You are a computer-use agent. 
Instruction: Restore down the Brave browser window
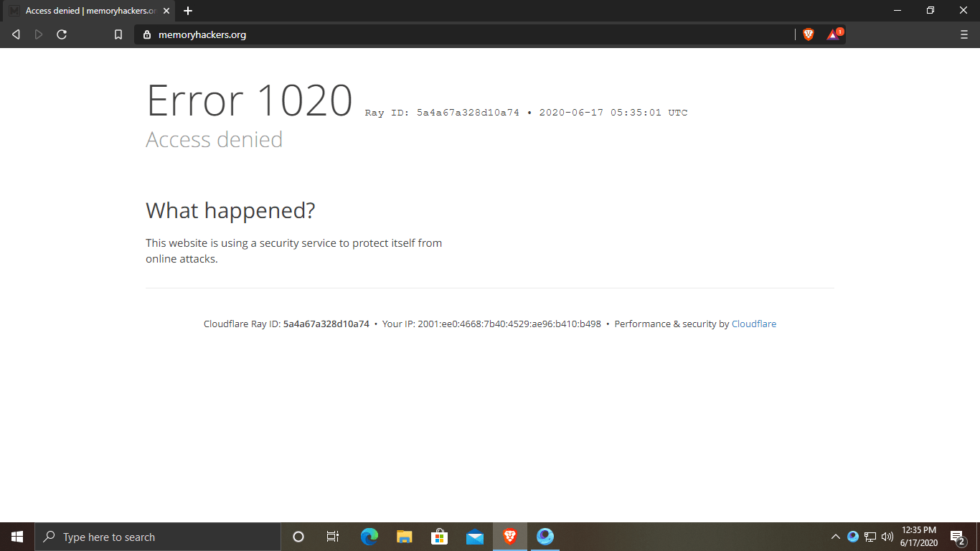930,11
